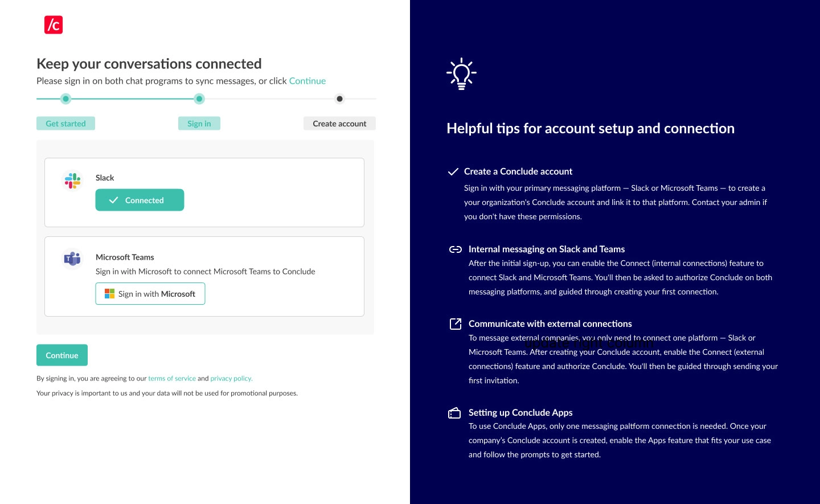Viewport: 820px width, 504px height.
Task: Click the checkmark icon beside Create a Conclude account
Action: tap(453, 171)
